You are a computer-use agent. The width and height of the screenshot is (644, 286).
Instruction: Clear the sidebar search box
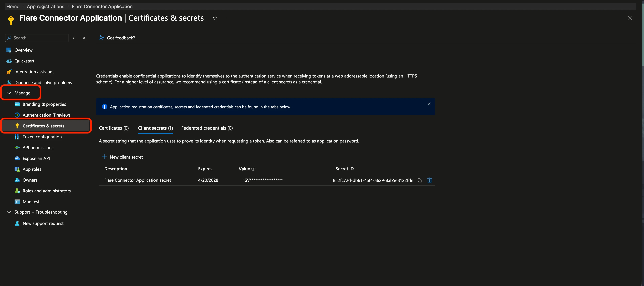coord(74,38)
